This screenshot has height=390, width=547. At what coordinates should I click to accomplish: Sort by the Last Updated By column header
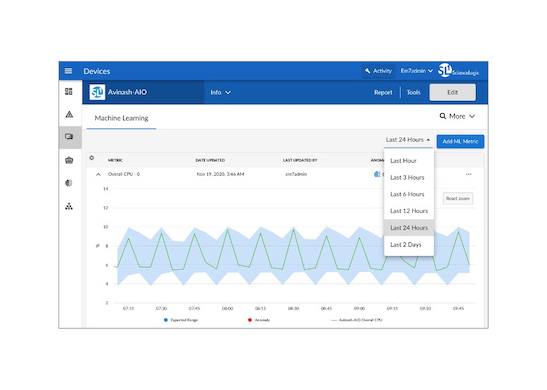coord(300,160)
